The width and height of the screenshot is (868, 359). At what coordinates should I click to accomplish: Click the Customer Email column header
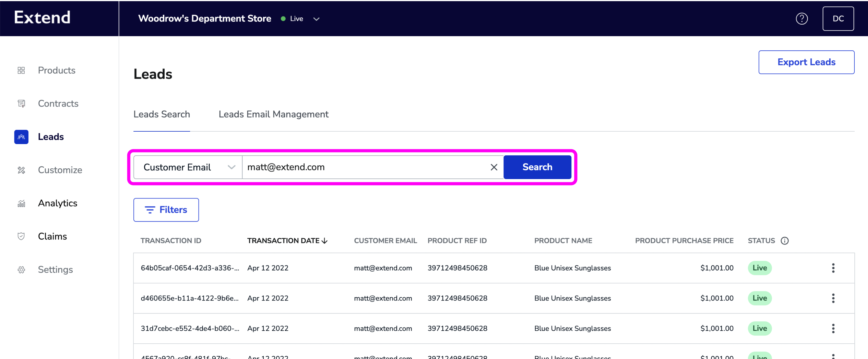tap(385, 241)
